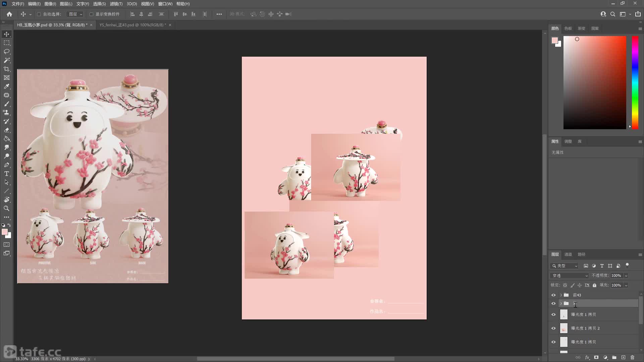Close the HB_玉瓶小茅.psd tab
The height and width of the screenshot is (362, 644).
click(x=91, y=25)
